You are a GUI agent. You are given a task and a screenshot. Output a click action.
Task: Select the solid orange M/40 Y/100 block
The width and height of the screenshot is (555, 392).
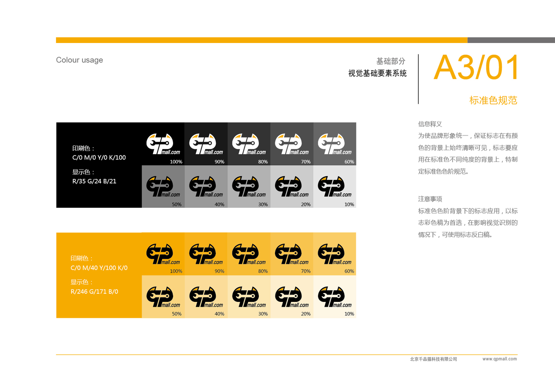point(99,275)
